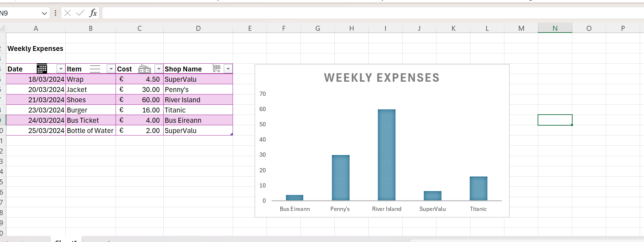
Task: Click the shopping cart icon in Shop Name header
Action: click(x=217, y=68)
